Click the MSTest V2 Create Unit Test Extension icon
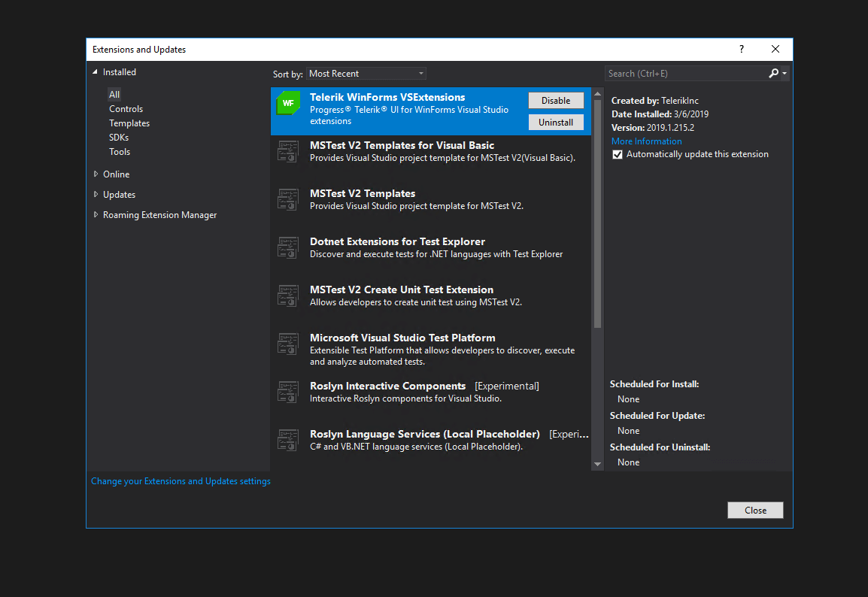 pos(288,295)
